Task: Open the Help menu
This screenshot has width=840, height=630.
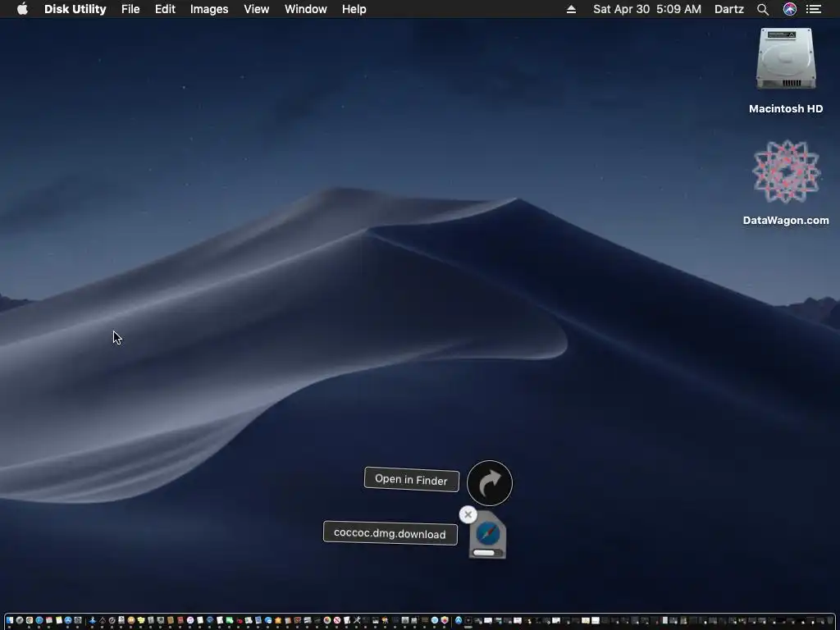Action: point(354,9)
